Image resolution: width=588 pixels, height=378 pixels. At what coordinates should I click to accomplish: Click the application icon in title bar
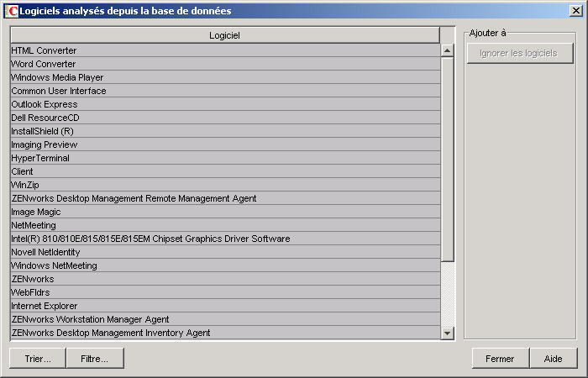(x=11, y=11)
